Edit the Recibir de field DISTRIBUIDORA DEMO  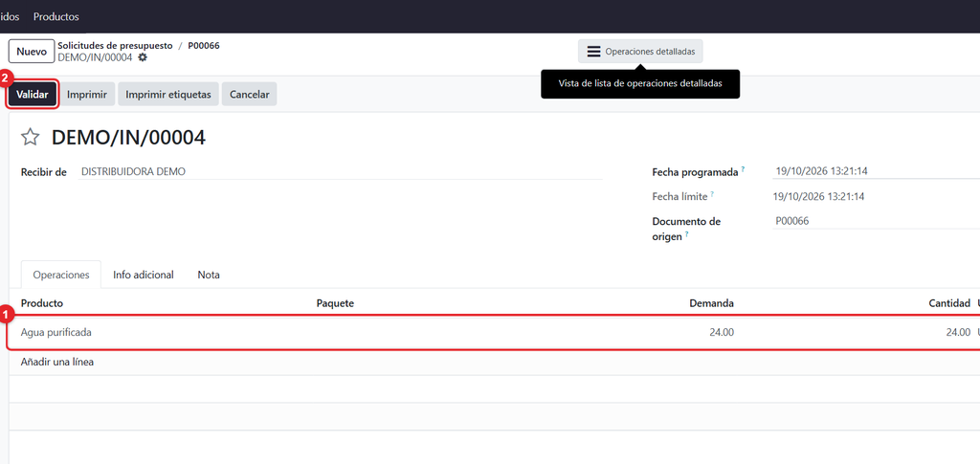[340, 172]
